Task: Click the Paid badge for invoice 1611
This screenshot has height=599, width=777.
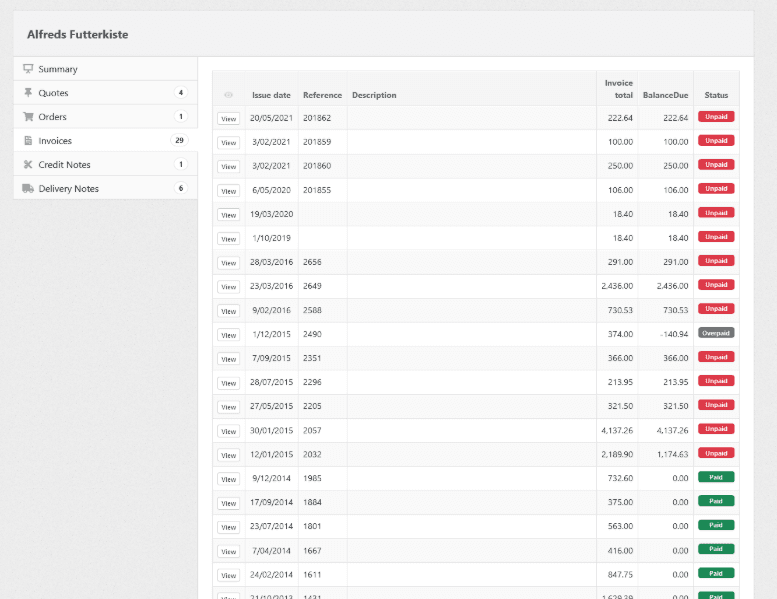Action: point(716,573)
